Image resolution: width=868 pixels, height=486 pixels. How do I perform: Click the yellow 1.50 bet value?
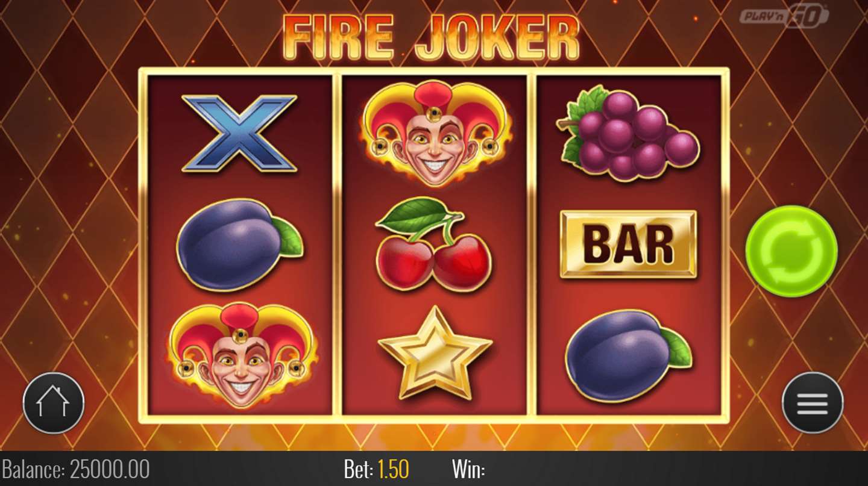[394, 469]
